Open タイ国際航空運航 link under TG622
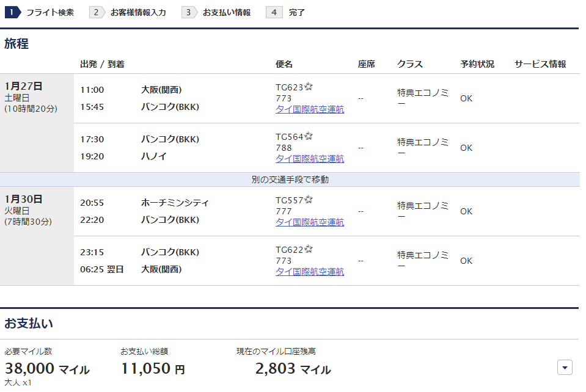586x392 pixels. point(310,272)
